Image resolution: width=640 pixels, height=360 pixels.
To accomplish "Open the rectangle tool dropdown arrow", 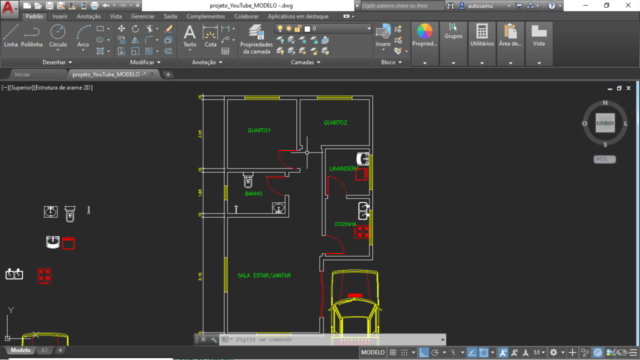I will [108, 29].
